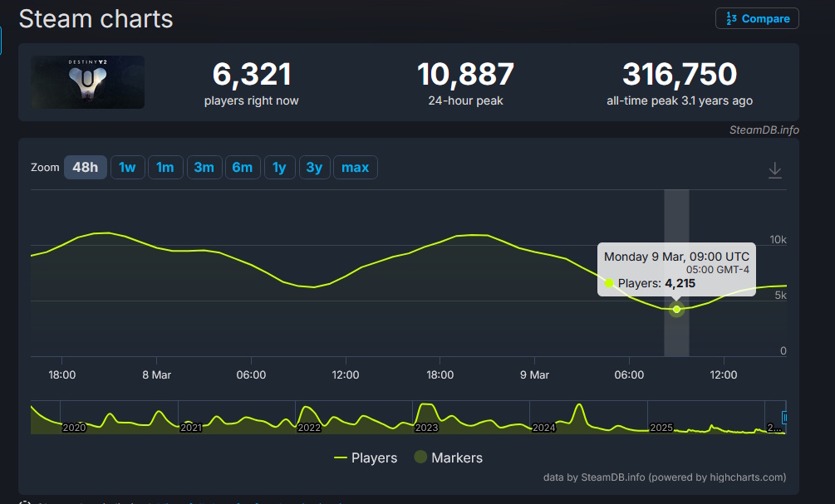835x504 pixels.
Task: Click the highlighted 4,215 players data point
Action: [676, 310]
